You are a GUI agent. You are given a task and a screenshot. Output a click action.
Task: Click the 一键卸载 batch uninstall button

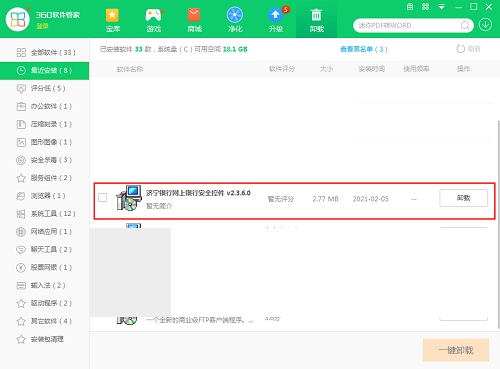click(x=456, y=350)
